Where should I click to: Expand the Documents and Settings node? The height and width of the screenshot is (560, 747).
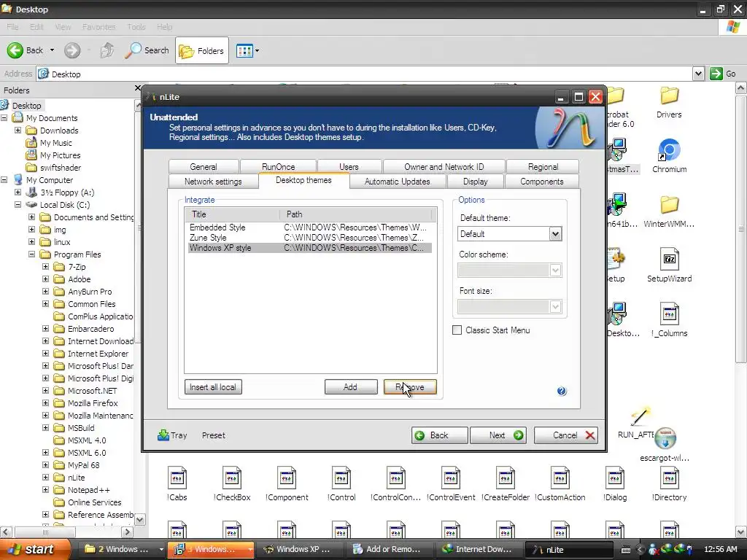[x=31, y=217]
